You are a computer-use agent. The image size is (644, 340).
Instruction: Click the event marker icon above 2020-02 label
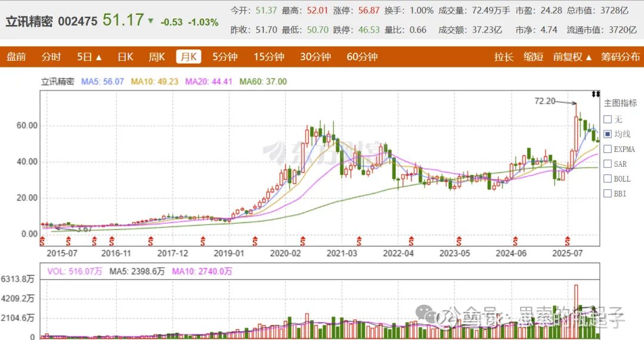[303, 241]
